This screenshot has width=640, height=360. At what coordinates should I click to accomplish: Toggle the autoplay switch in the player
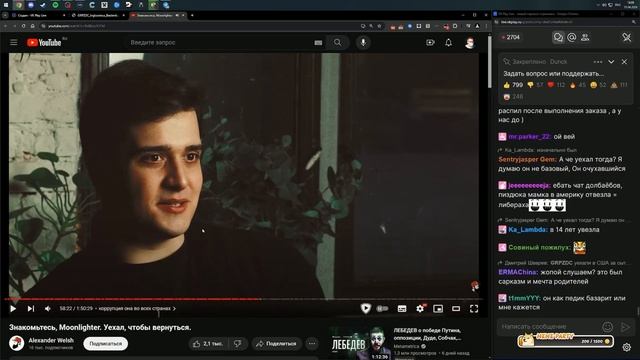(382, 309)
